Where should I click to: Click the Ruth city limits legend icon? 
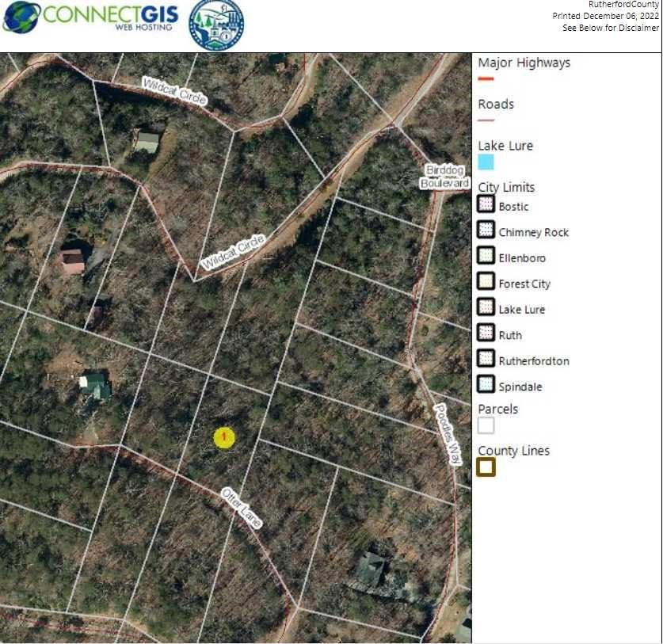click(x=486, y=334)
